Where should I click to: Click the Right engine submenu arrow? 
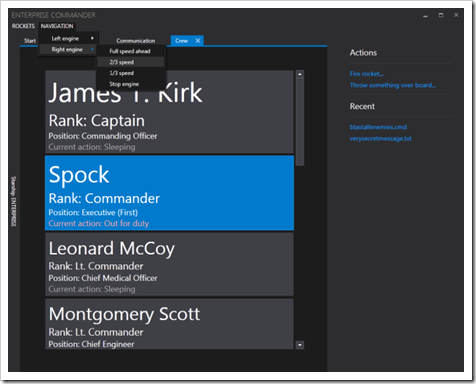click(92, 50)
